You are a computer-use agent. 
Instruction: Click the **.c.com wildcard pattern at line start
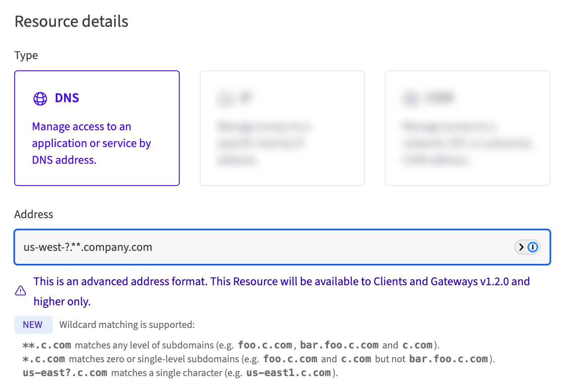(47, 345)
